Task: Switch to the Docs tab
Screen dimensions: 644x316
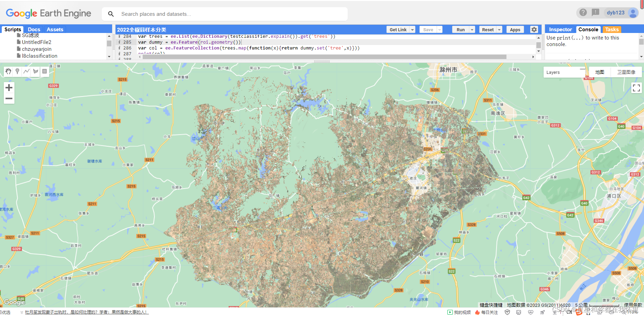Action: click(x=34, y=30)
